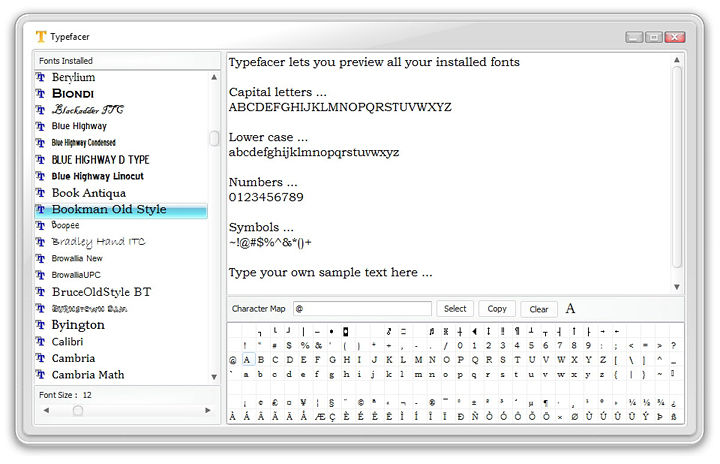Click the preview pane scroll down arrow
Image resolution: width=720 pixels, height=464 pixels.
(677, 287)
